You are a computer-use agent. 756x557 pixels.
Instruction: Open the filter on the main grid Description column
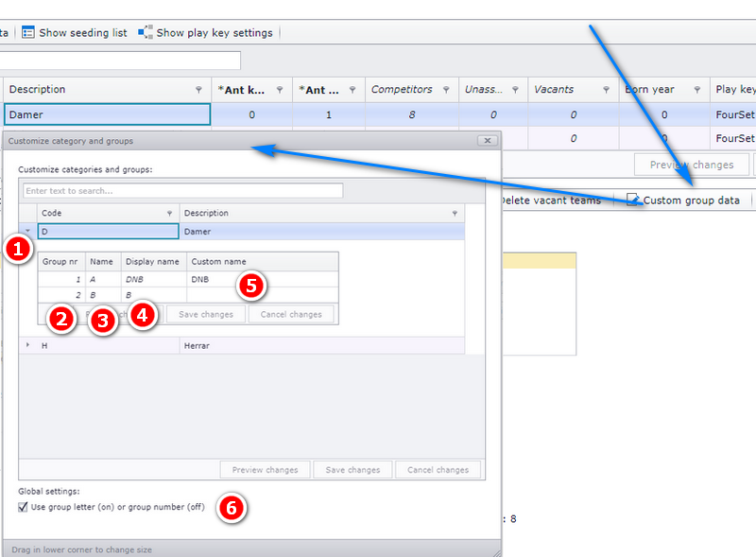(x=198, y=90)
